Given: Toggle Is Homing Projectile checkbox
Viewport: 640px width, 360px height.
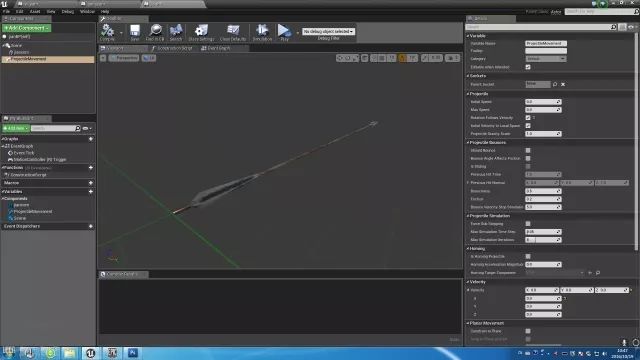Looking at the screenshot, I should click(x=528, y=256).
